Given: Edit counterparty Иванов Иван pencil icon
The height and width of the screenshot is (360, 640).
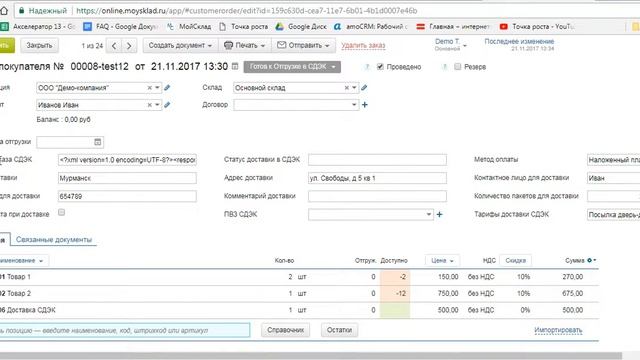Looking at the screenshot, I should (x=167, y=105).
